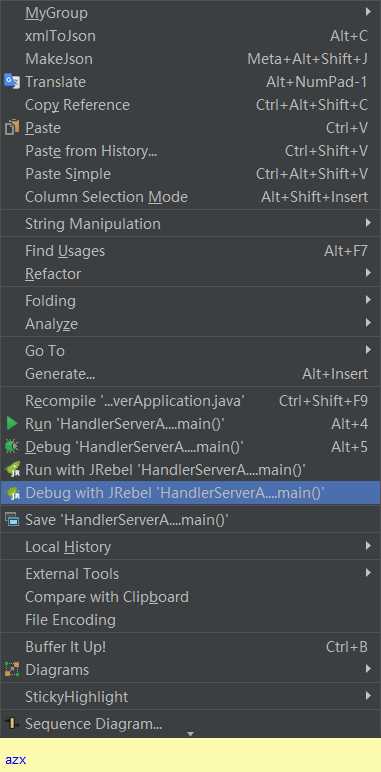Viewport: 381px width, 772px height.
Task: Click the Translate icon
Action: click(11, 81)
